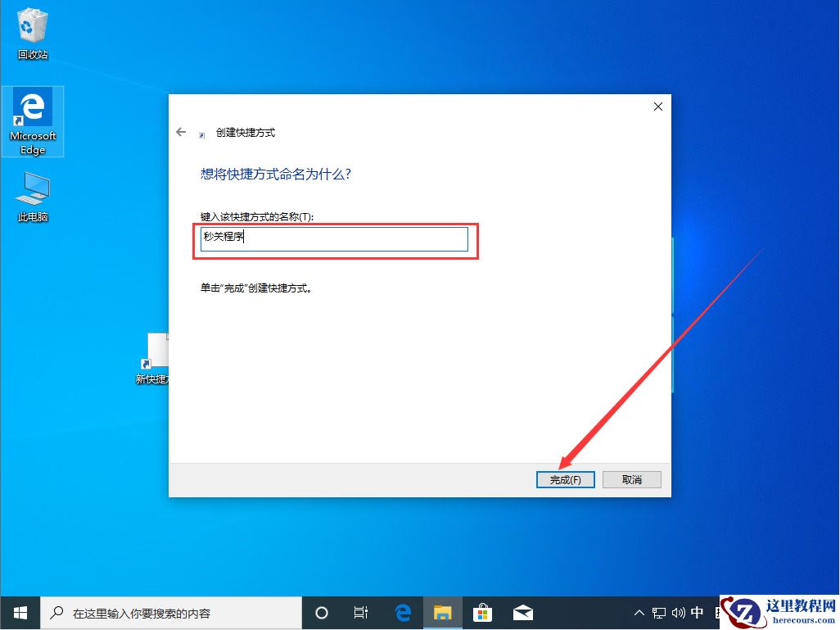
Task: Open the volume control in the tray
Action: click(x=679, y=612)
